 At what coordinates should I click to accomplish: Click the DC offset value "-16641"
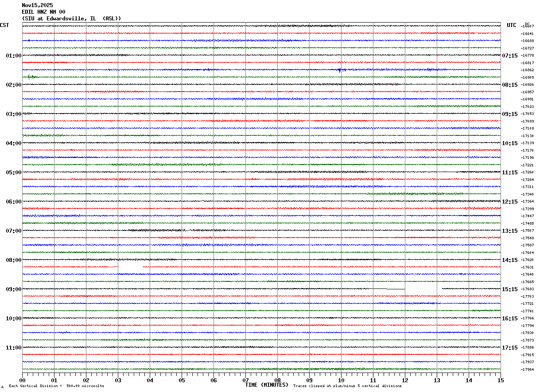click(x=528, y=34)
